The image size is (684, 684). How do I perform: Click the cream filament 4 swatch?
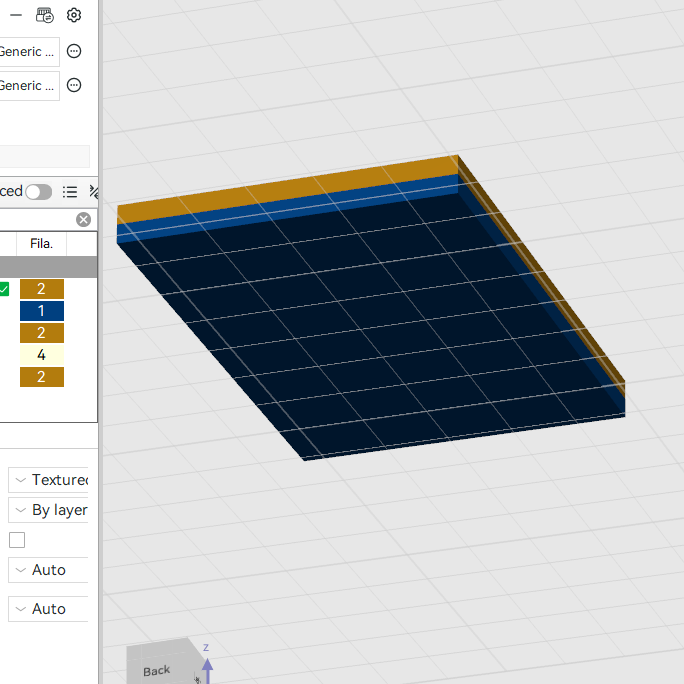tap(42, 355)
